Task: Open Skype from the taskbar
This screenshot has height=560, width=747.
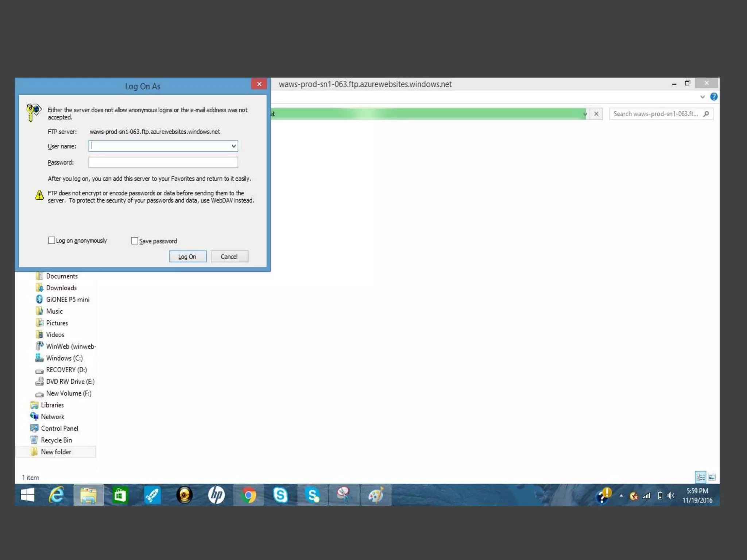Action: (280, 495)
